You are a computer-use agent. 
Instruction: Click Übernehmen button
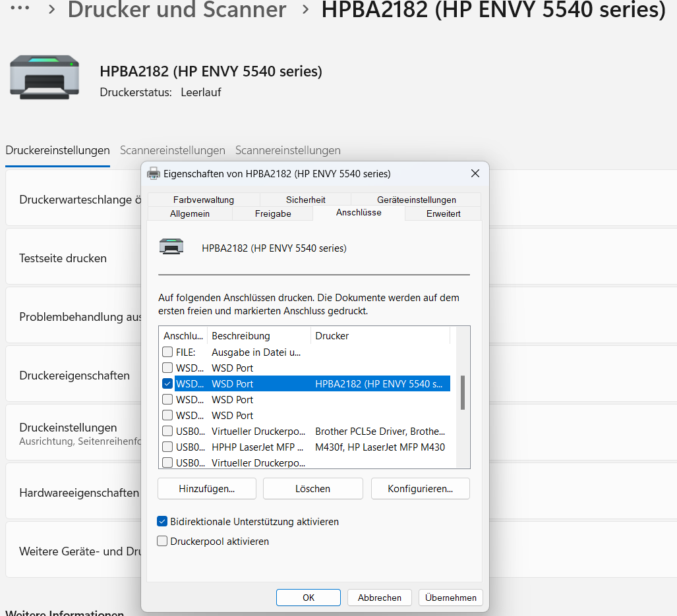pos(451,598)
